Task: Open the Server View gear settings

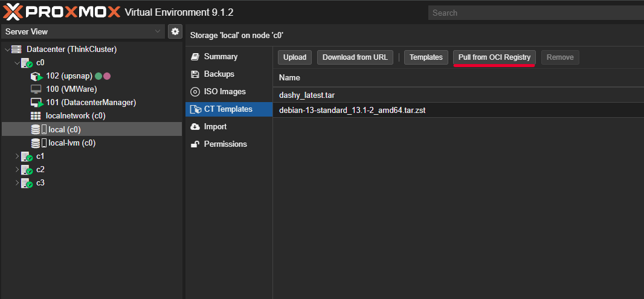Action: pos(175,31)
